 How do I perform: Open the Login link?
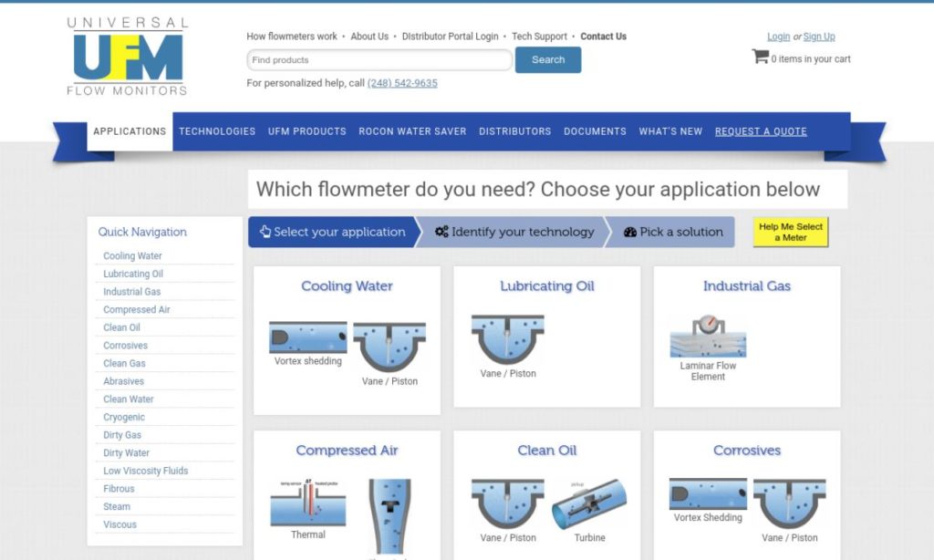point(778,36)
